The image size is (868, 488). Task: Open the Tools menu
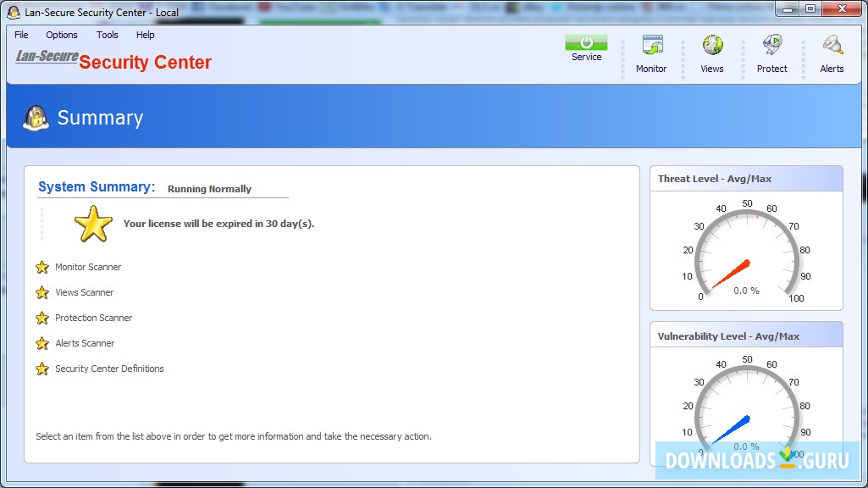coord(107,35)
